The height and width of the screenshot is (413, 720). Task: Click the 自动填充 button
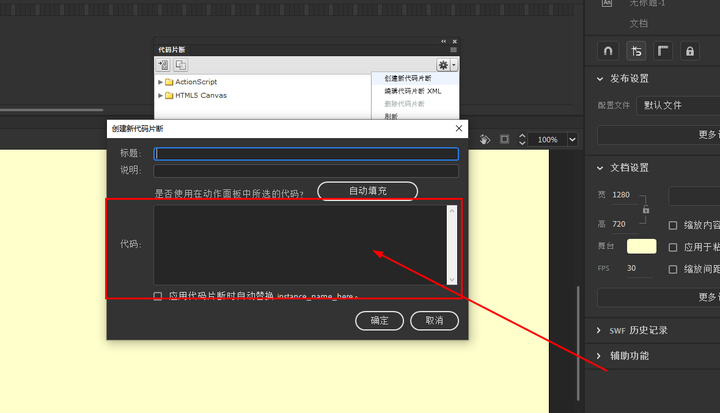click(367, 191)
